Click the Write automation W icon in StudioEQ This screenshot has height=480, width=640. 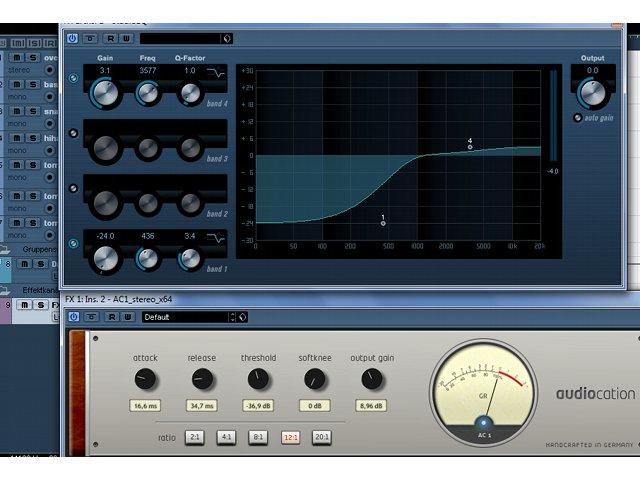[127, 39]
